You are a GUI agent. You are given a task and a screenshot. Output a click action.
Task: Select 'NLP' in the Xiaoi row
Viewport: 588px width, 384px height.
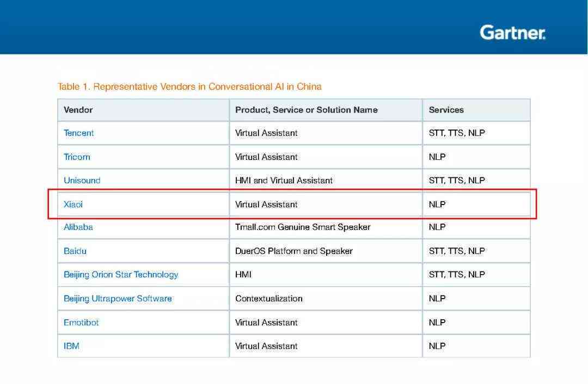tap(437, 204)
